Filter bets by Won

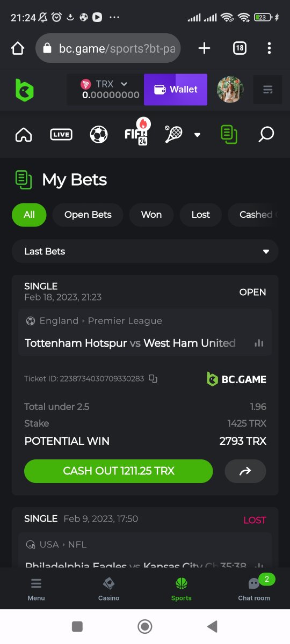[151, 215]
